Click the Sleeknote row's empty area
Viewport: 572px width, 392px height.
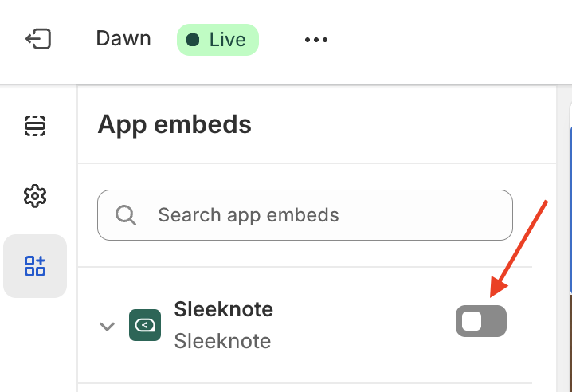point(363,325)
